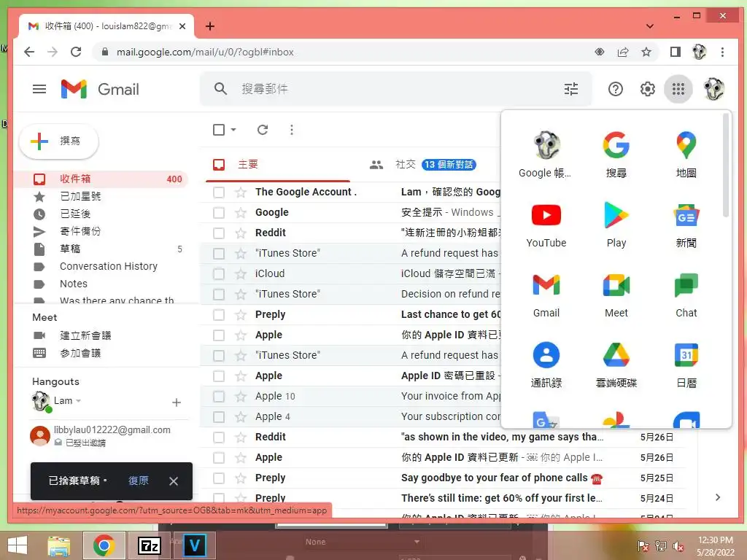Open the Conversation History label

tap(108, 266)
